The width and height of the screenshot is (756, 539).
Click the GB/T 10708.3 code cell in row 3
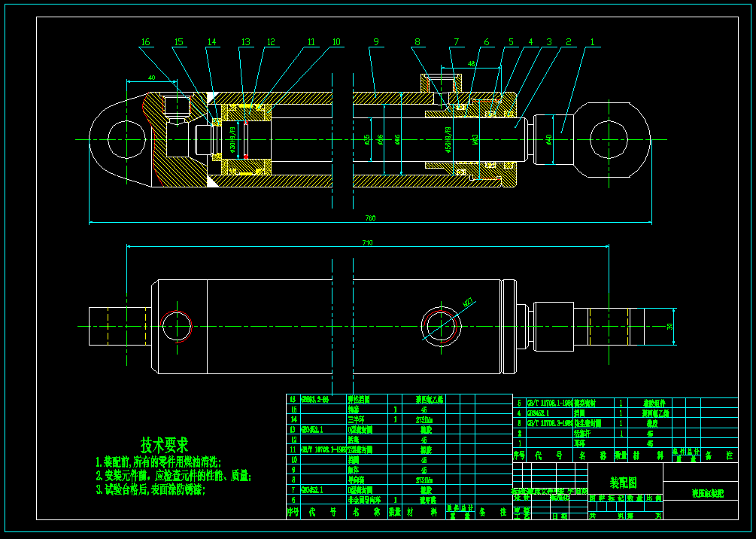pos(548,423)
